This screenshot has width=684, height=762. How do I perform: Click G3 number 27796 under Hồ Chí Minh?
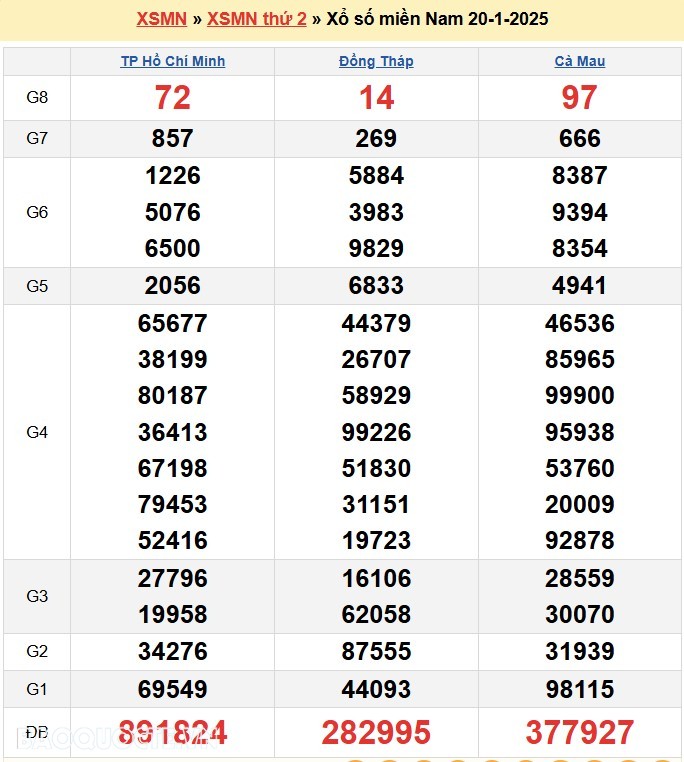pyautogui.click(x=173, y=578)
